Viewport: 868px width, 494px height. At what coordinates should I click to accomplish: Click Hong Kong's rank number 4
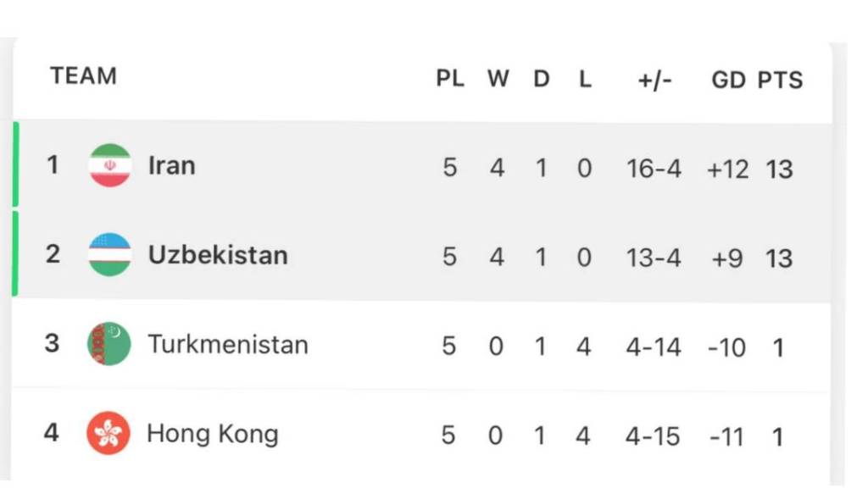click(52, 433)
